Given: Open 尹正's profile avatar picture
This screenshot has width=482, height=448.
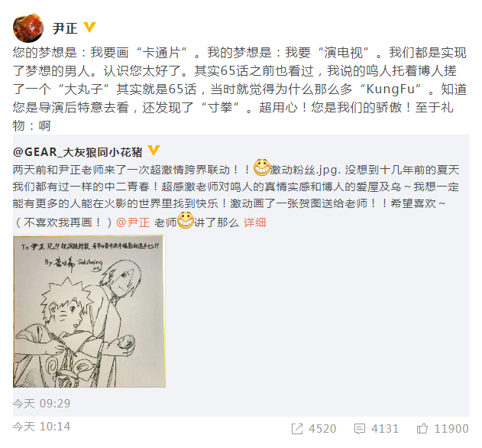Looking at the screenshot, I should point(28,28).
